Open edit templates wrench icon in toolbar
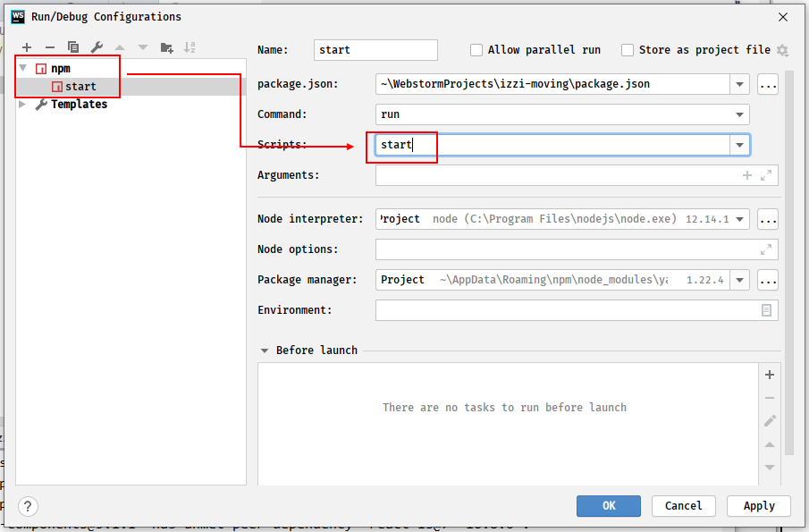Image resolution: width=809 pixels, height=532 pixels. [97, 48]
